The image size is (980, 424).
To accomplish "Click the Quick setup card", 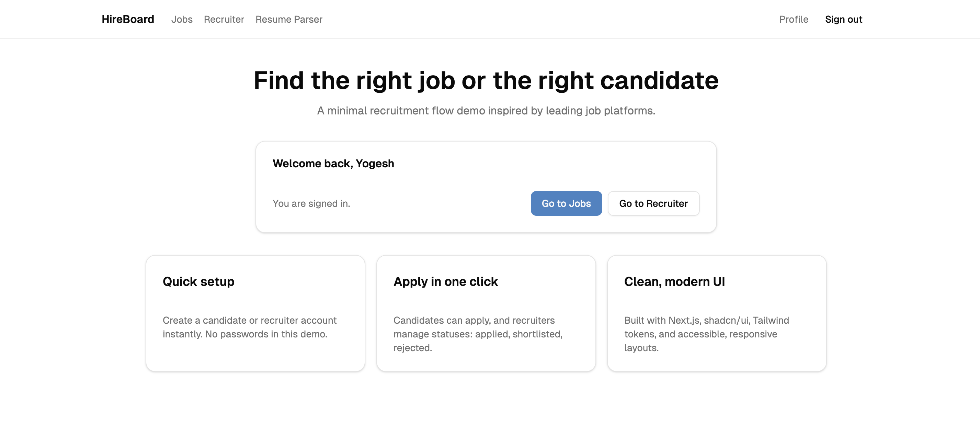I will coord(256,313).
